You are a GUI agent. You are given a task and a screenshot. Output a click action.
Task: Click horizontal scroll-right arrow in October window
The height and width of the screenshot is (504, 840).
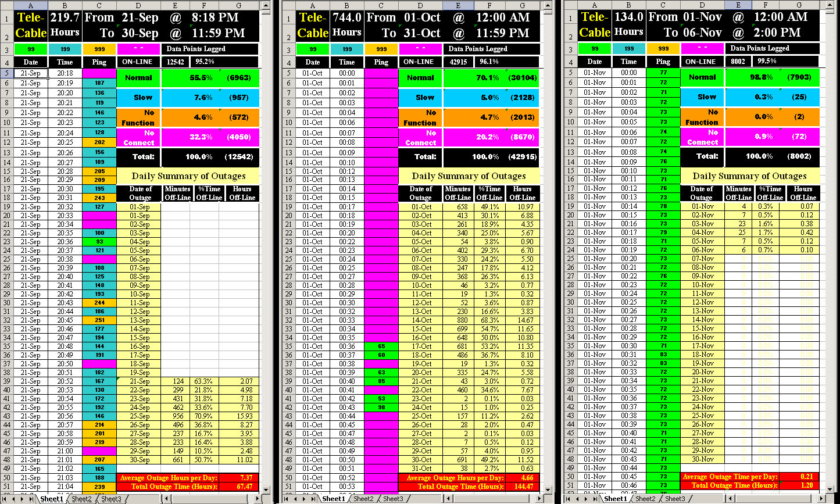point(539,499)
